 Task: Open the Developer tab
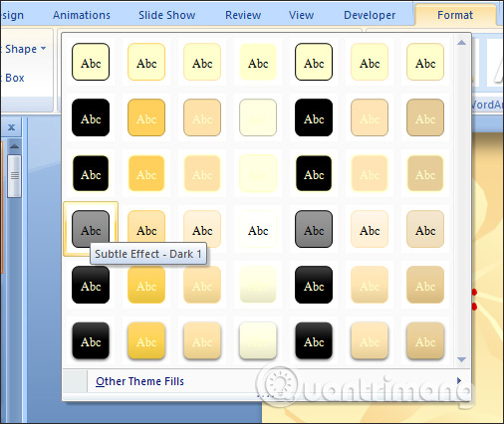click(370, 15)
